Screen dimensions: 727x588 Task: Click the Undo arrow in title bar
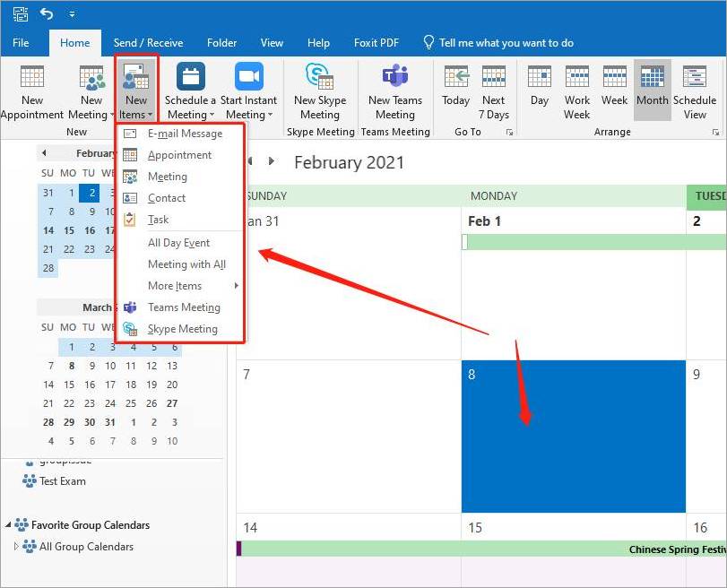pos(47,13)
